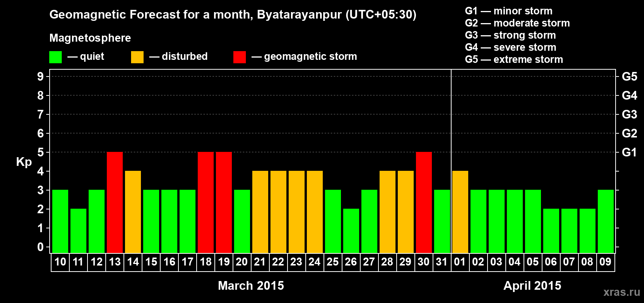
Task: Click the date label 05
Action: click(533, 262)
